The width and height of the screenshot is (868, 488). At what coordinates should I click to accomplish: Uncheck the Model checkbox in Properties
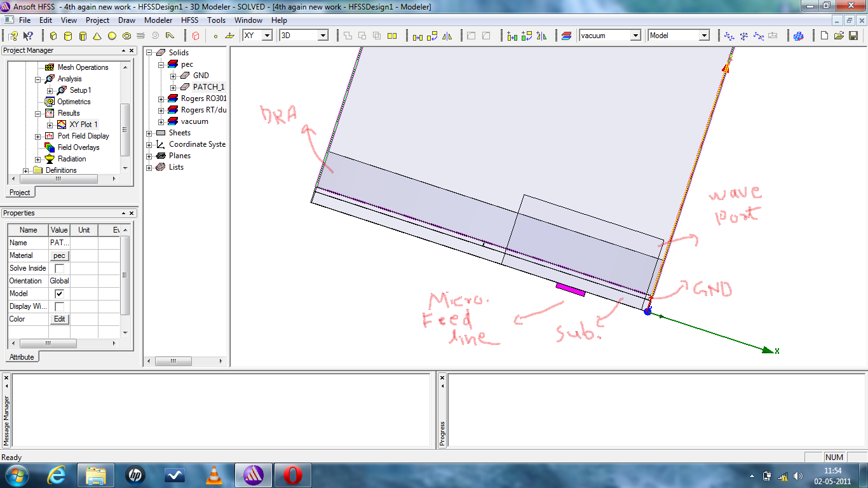(x=59, y=294)
